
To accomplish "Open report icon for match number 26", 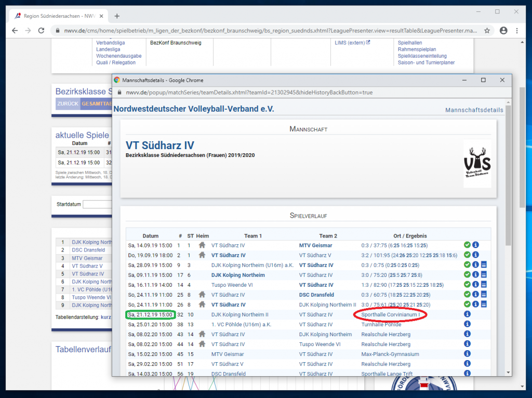I will (484, 304).
